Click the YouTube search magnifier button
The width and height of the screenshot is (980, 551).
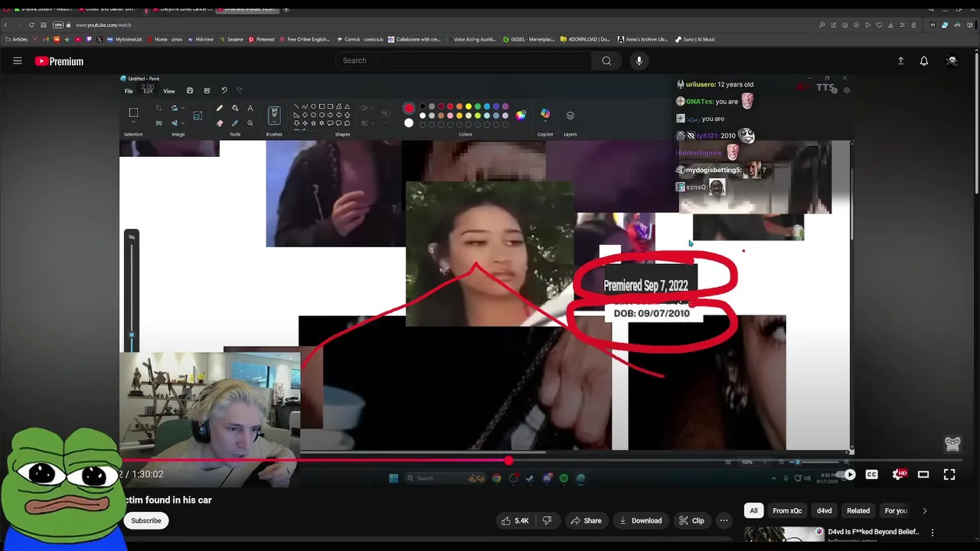click(606, 60)
